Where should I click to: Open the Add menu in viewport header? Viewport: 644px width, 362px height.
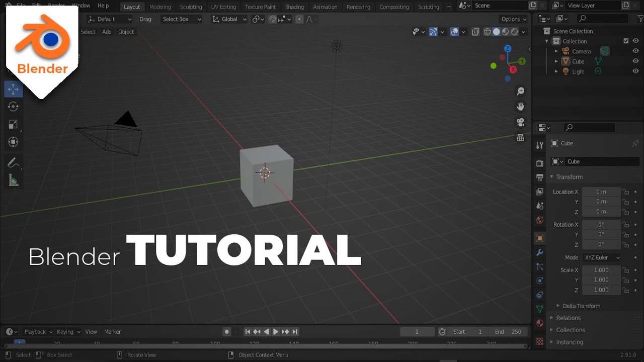107,32
